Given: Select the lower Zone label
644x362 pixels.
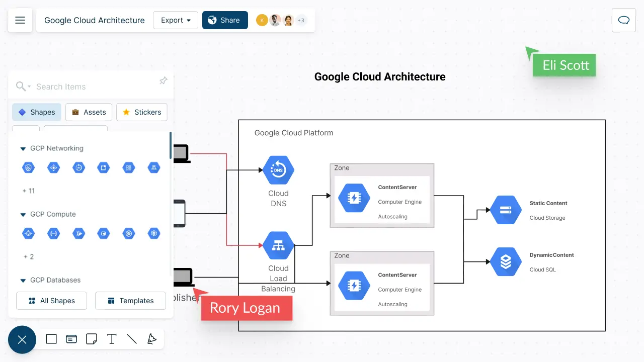Looking at the screenshot, I should (x=342, y=255).
